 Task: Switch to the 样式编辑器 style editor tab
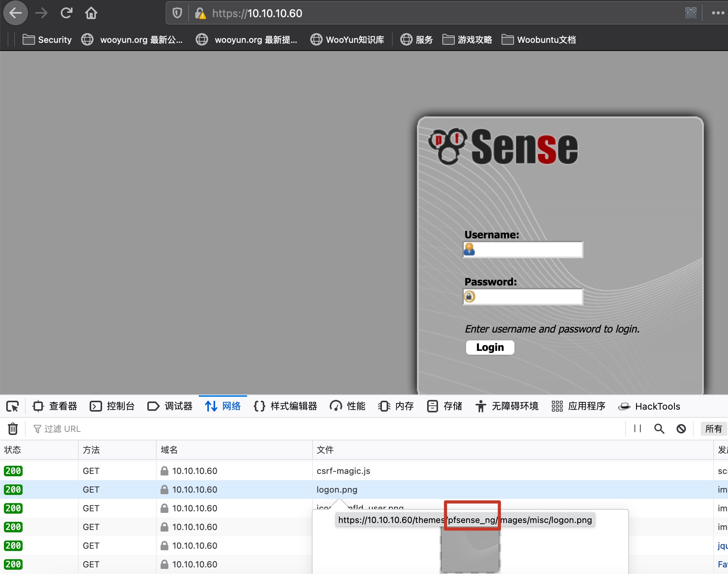click(x=285, y=406)
